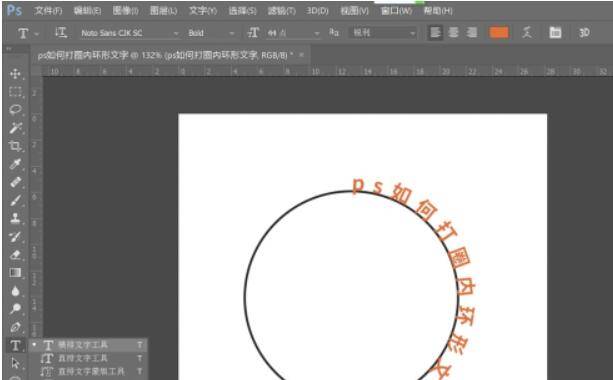Select the Eraser tool

[x=15, y=255]
